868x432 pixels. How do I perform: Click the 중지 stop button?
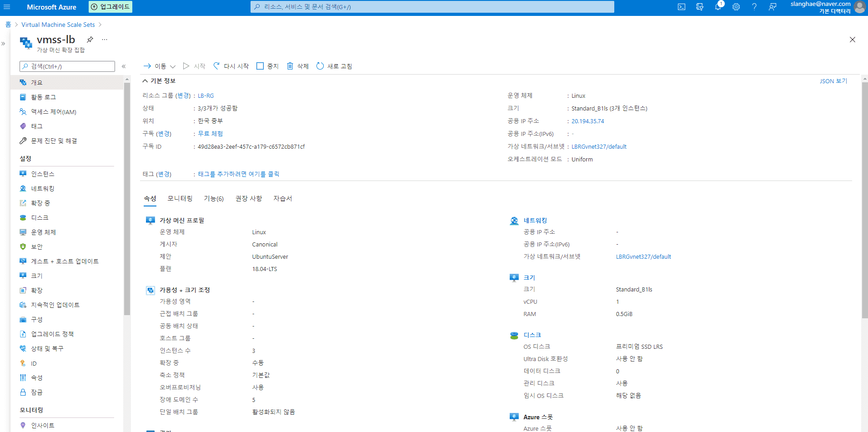tap(267, 66)
